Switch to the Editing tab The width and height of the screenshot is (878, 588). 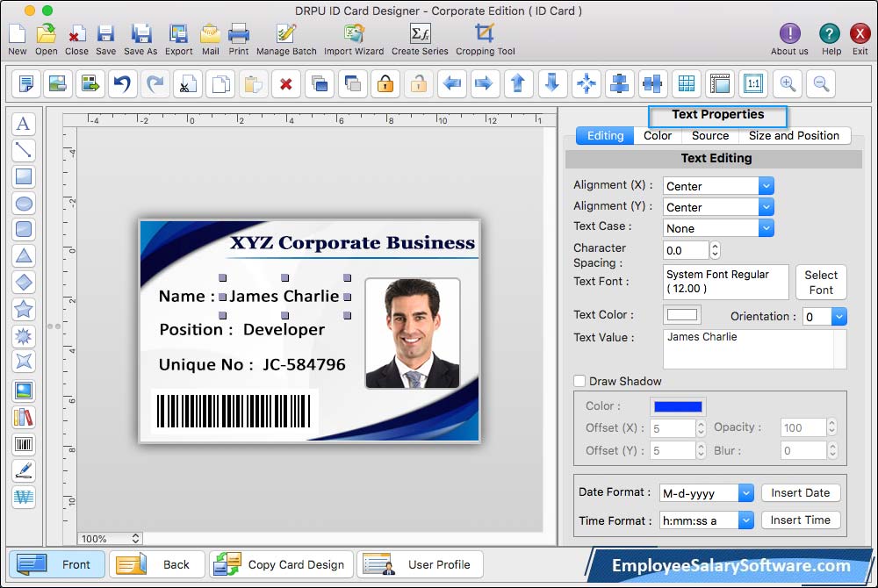(x=605, y=135)
